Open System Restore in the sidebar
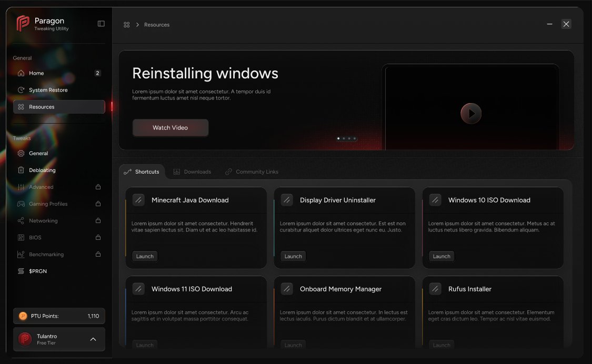 pyautogui.click(x=59, y=90)
